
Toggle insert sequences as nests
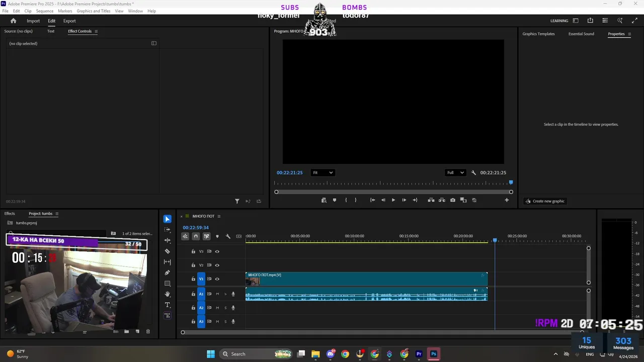[185, 236]
